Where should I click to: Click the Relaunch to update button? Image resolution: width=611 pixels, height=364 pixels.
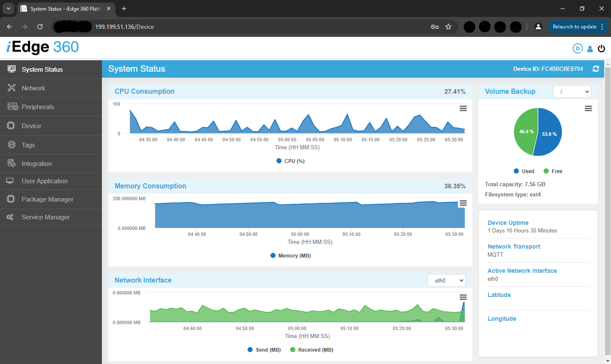574,27
